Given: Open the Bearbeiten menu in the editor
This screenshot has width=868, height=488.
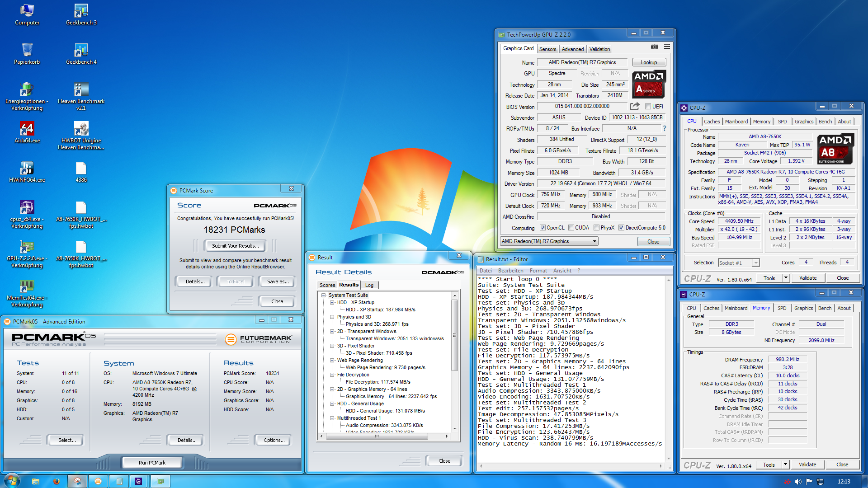Looking at the screenshot, I should point(510,271).
